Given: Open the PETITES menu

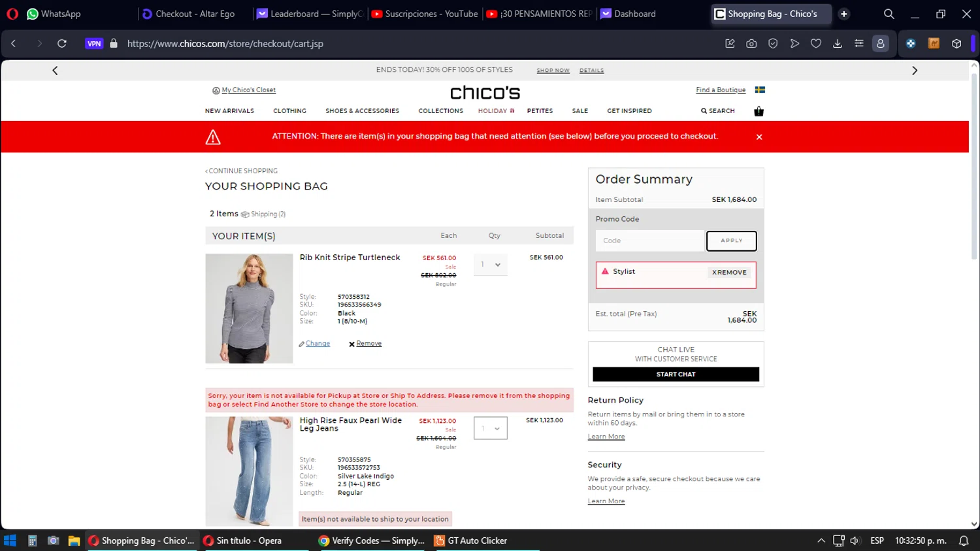Looking at the screenshot, I should click(540, 111).
